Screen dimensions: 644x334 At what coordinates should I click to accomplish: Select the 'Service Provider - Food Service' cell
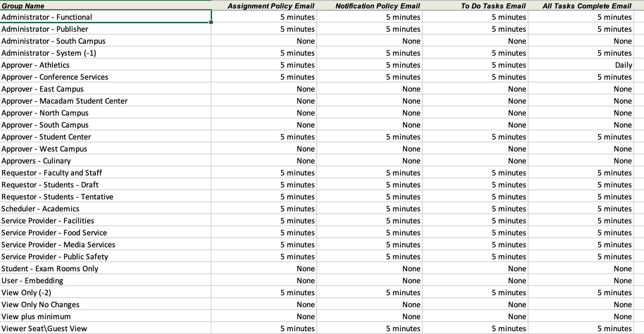tap(105, 233)
